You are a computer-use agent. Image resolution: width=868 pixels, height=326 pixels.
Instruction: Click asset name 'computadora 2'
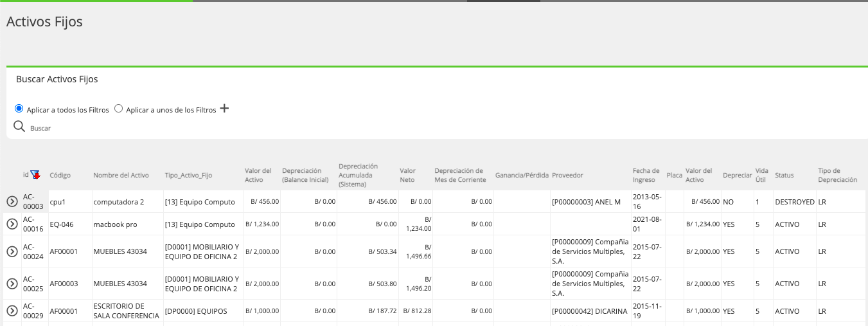[119, 202]
